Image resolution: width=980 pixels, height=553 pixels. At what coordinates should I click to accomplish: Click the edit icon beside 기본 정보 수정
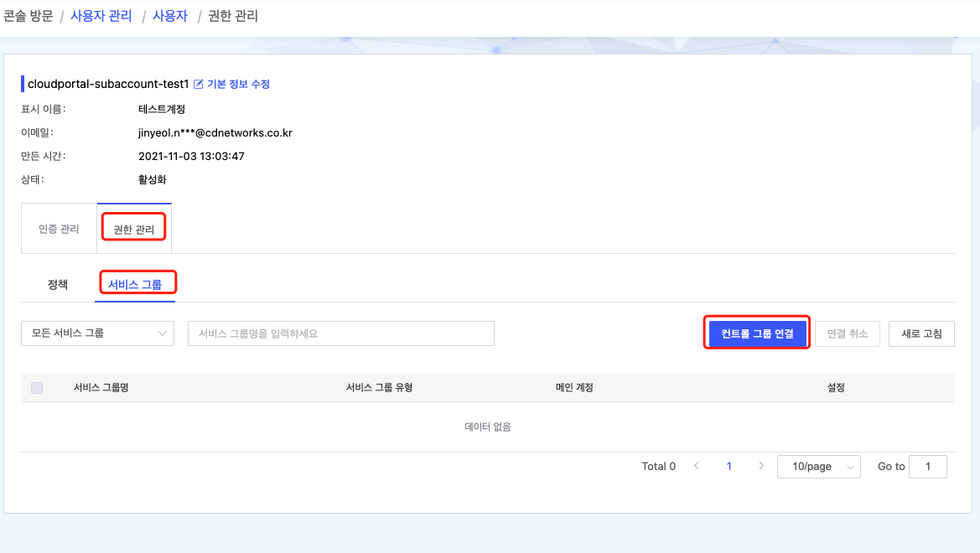[x=198, y=84]
